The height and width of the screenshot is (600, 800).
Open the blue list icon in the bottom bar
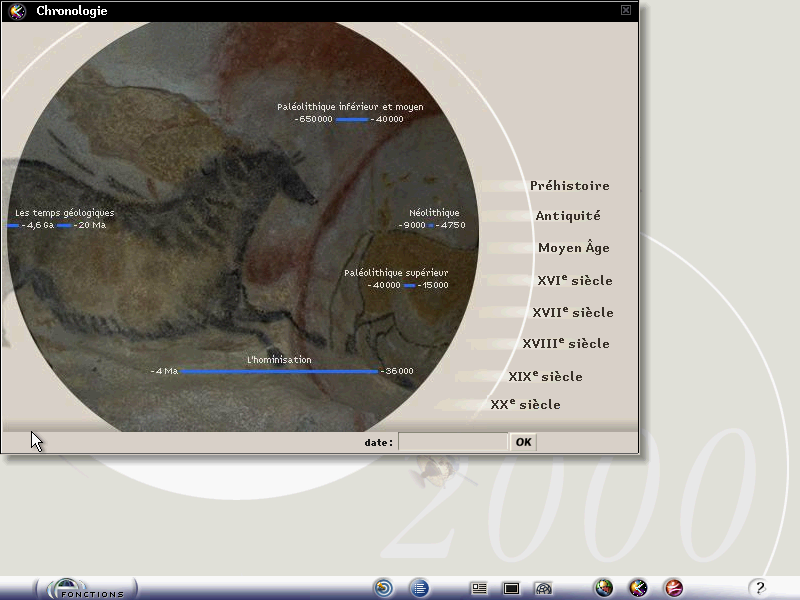coord(419,588)
